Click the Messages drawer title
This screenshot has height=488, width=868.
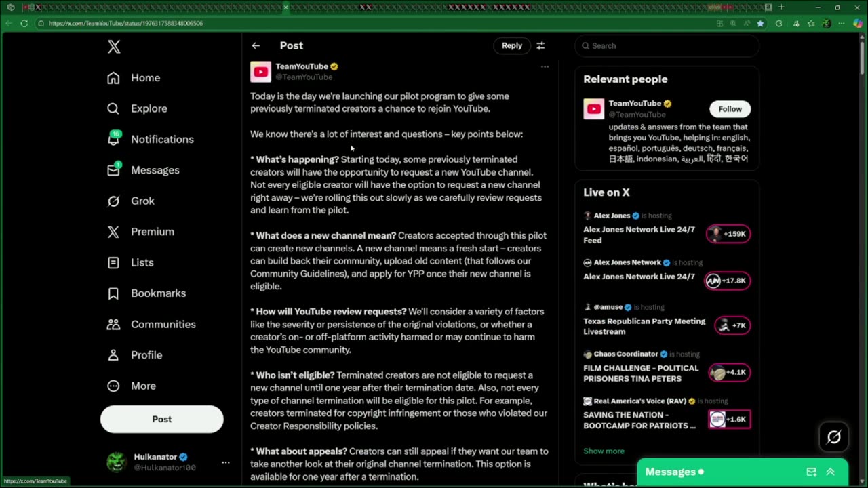[671, 472]
